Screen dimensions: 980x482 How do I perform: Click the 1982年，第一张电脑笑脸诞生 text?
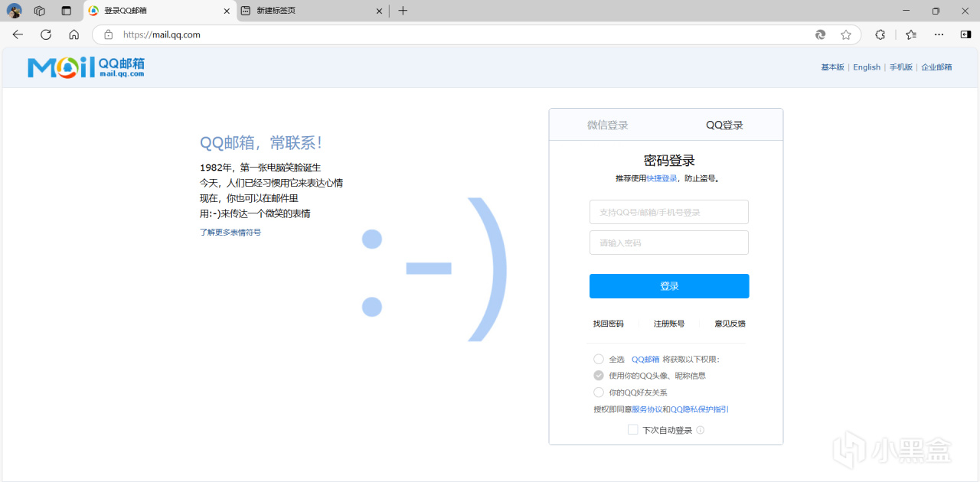(x=260, y=168)
